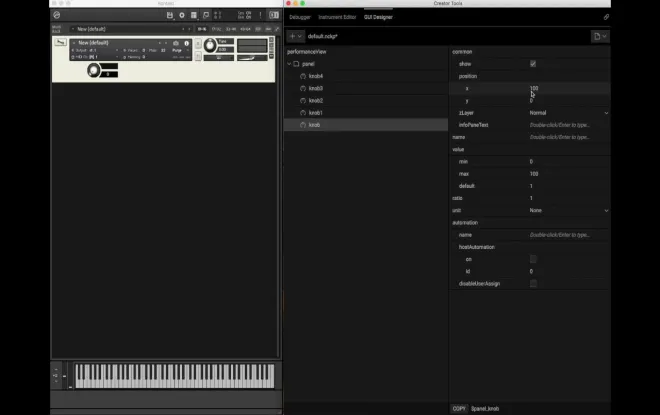Screen dimensions: 660x415
Task: Click the position x value 100
Action: click(x=534, y=88)
